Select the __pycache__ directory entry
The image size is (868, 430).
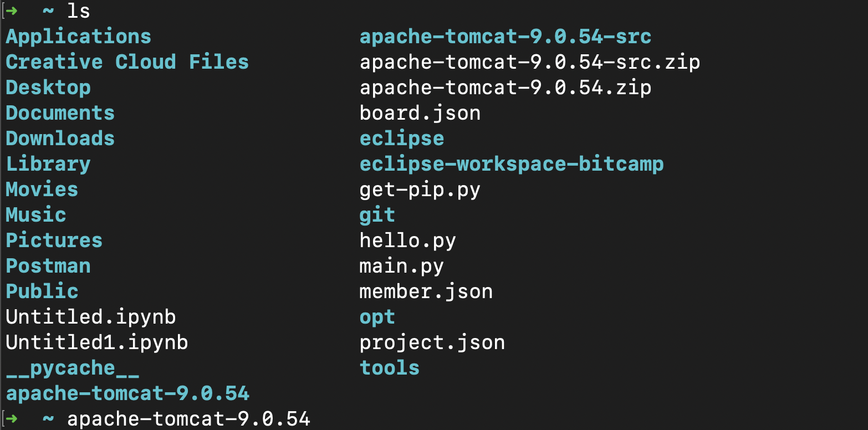[x=72, y=368]
